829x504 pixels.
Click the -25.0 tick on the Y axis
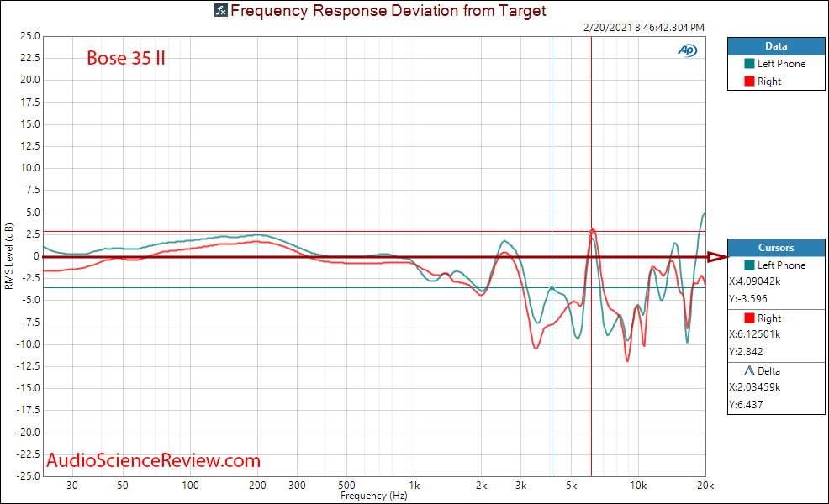tap(28, 475)
